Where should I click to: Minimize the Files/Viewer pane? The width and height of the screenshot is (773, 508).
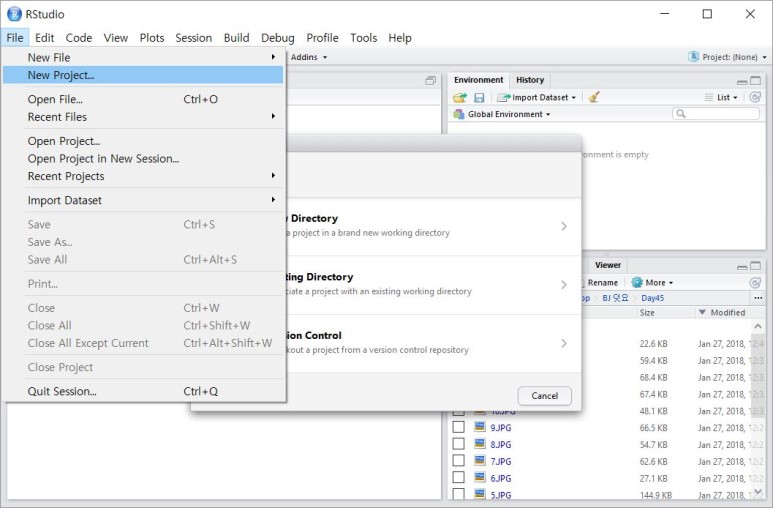click(742, 267)
